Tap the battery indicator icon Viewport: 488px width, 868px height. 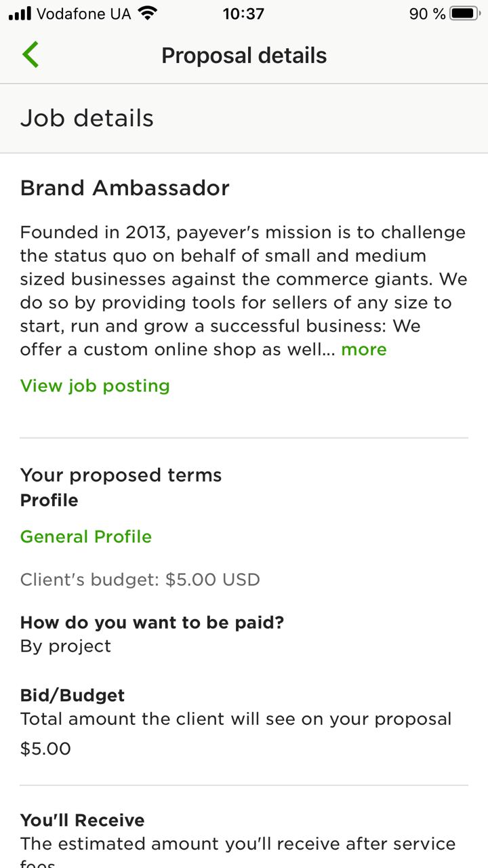click(x=465, y=14)
